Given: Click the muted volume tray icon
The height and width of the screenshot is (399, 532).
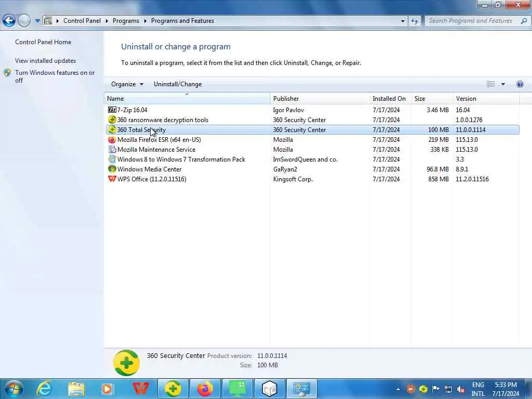Looking at the screenshot, I should [x=461, y=389].
